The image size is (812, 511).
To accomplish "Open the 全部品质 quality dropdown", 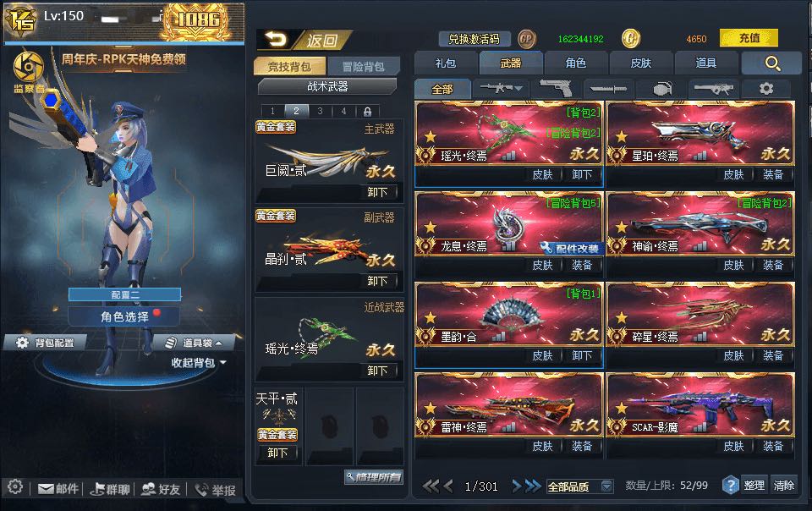I will (x=580, y=486).
